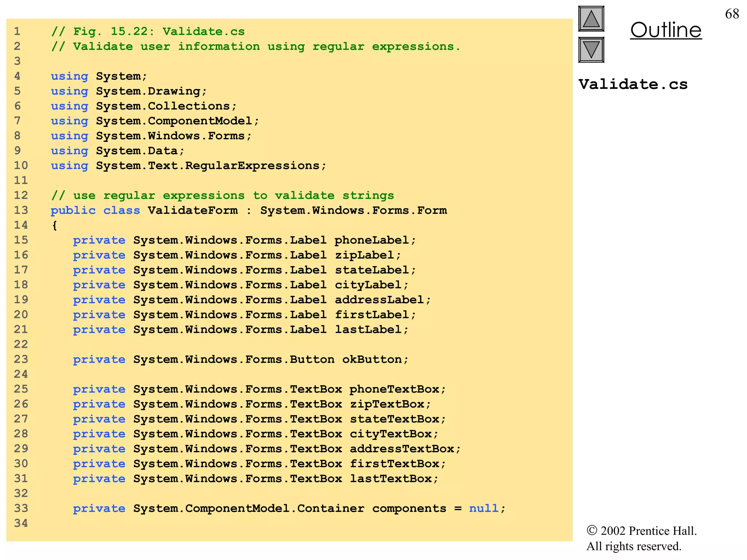The height and width of the screenshot is (560, 747).
Task: Click the addressLabel declaration
Action: pos(252,300)
